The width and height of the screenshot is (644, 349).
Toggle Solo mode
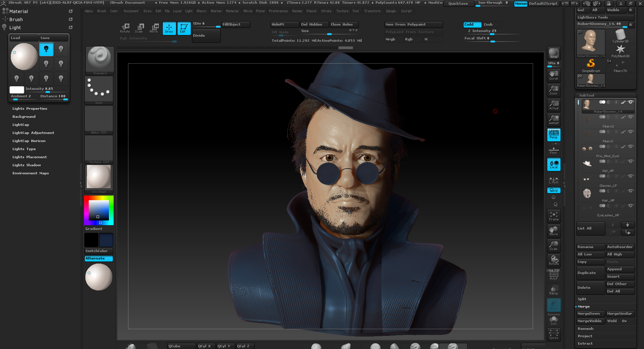point(554,320)
